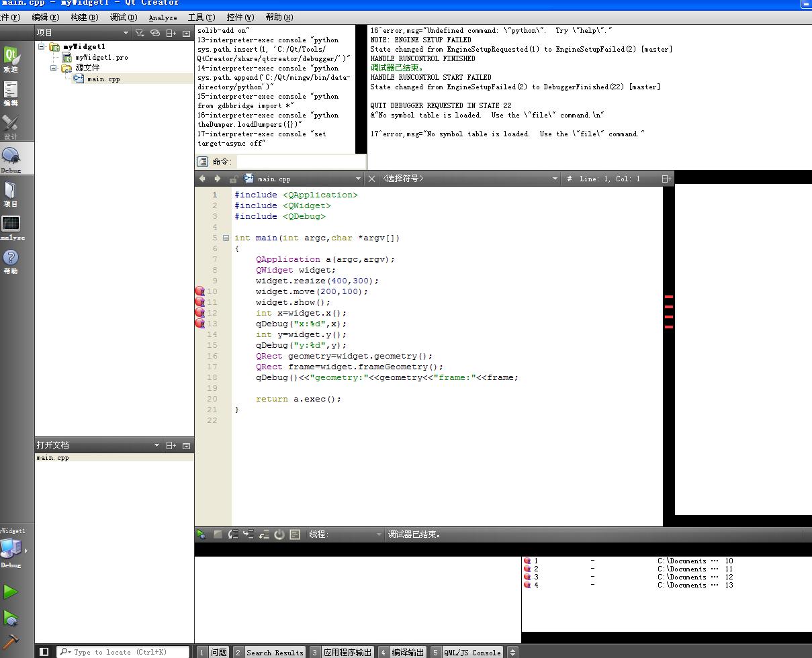Click the command (命令) icon in the debugger log

click(x=202, y=161)
